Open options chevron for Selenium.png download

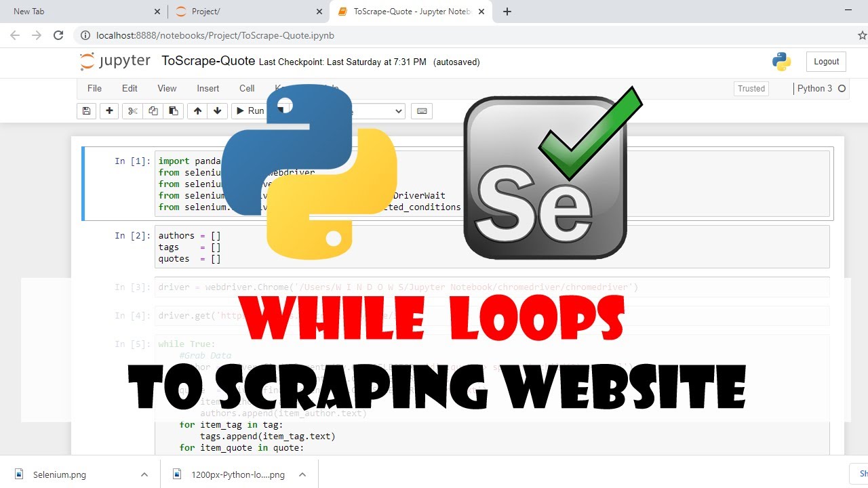coord(144,474)
